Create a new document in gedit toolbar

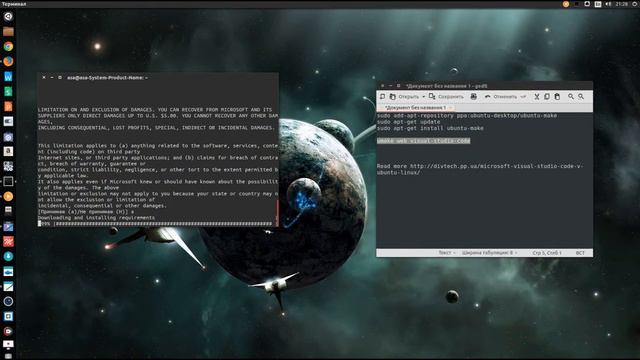pyautogui.click(x=382, y=97)
